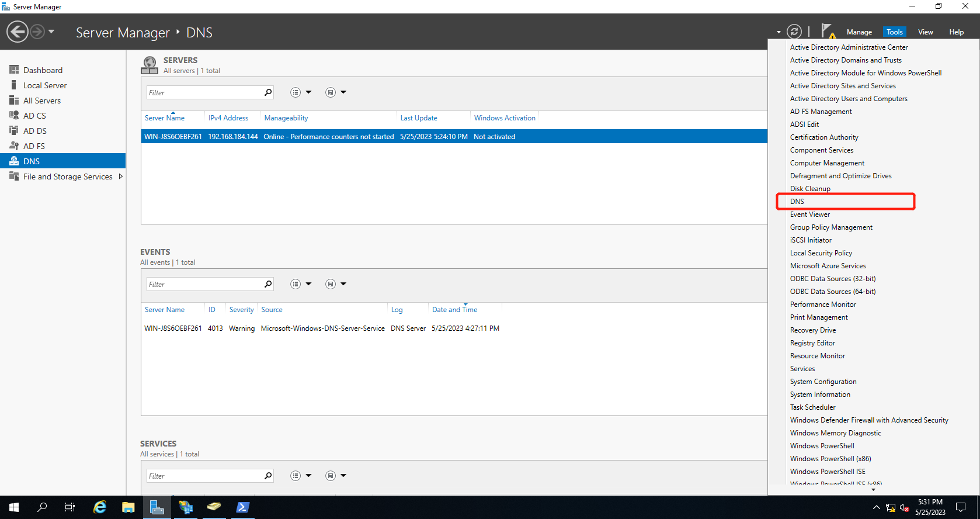980x519 pixels.
Task: Launch Internet Explorer from taskbar
Action: tap(100, 507)
